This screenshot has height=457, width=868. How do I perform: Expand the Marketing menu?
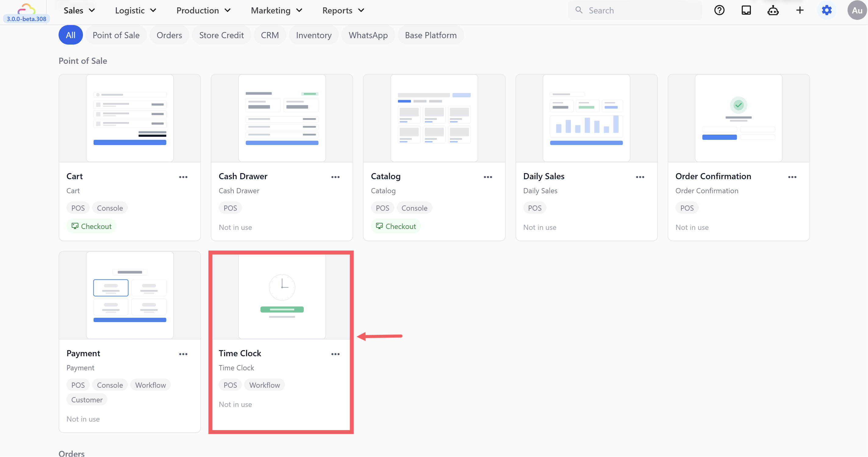277,10
